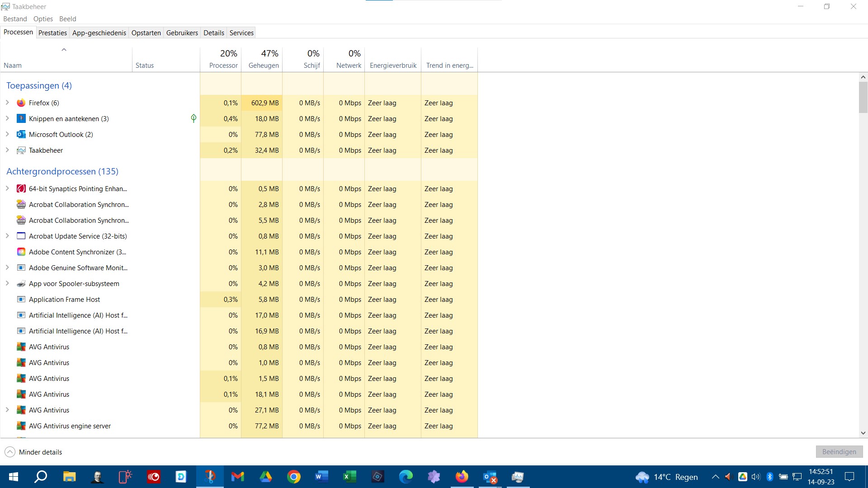Open Google Drive taskbar icon
868x488 pixels.
(x=266, y=477)
